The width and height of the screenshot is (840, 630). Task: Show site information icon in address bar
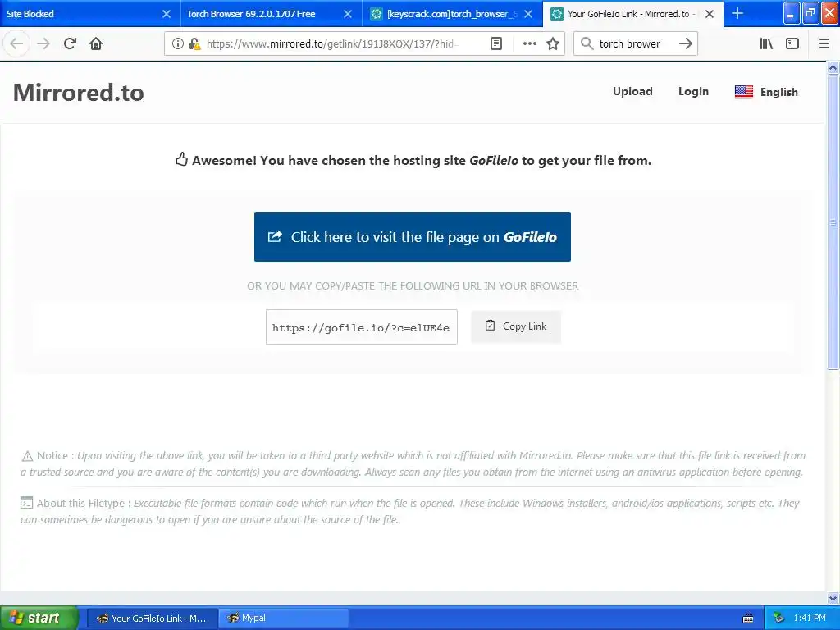click(178, 44)
